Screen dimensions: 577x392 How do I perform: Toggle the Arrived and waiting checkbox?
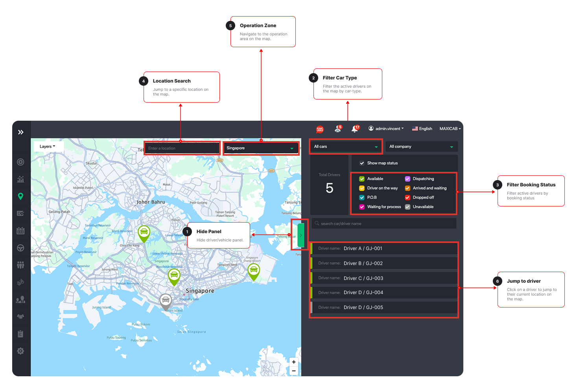(407, 188)
